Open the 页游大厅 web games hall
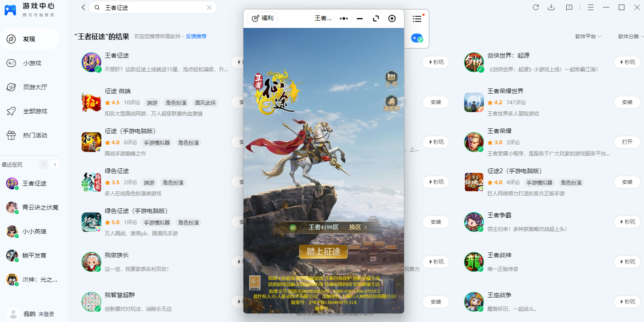644x322 pixels. [x=29, y=87]
